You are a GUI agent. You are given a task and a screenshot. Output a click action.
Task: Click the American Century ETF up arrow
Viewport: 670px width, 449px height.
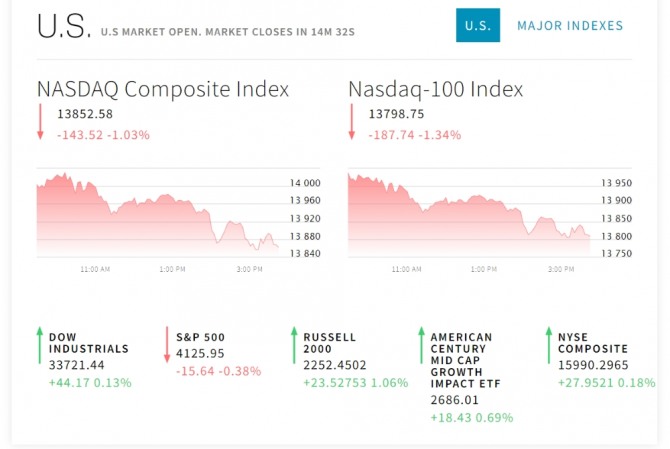422,345
